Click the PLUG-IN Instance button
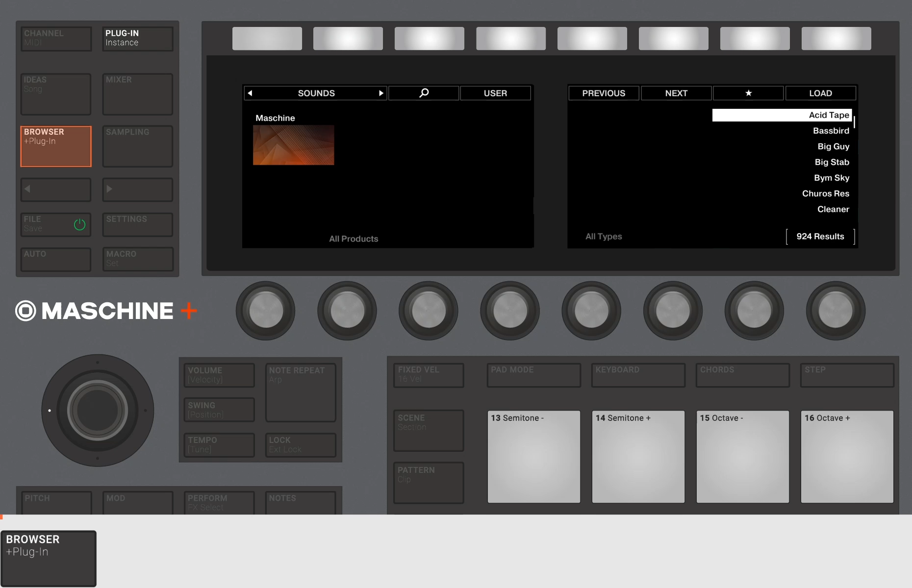Image resolution: width=912 pixels, height=588 pixels. click(x=138, y=39)
